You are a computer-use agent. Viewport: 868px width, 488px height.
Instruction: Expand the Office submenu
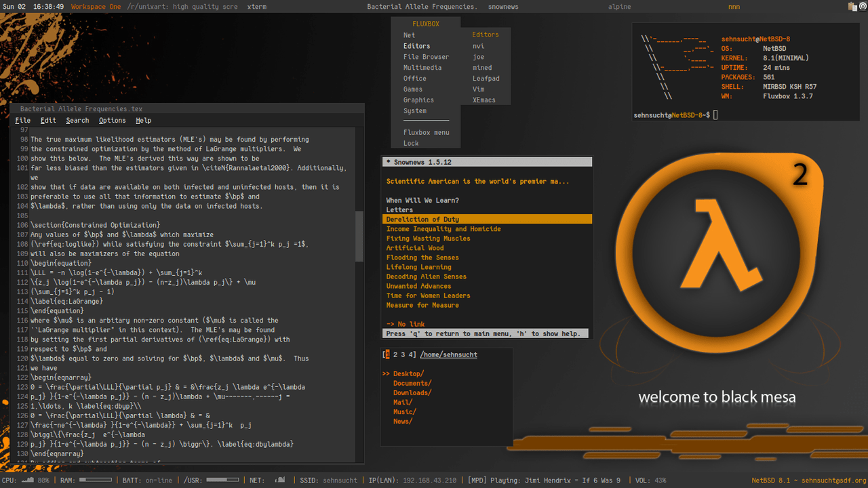click(x=425, y=79)
